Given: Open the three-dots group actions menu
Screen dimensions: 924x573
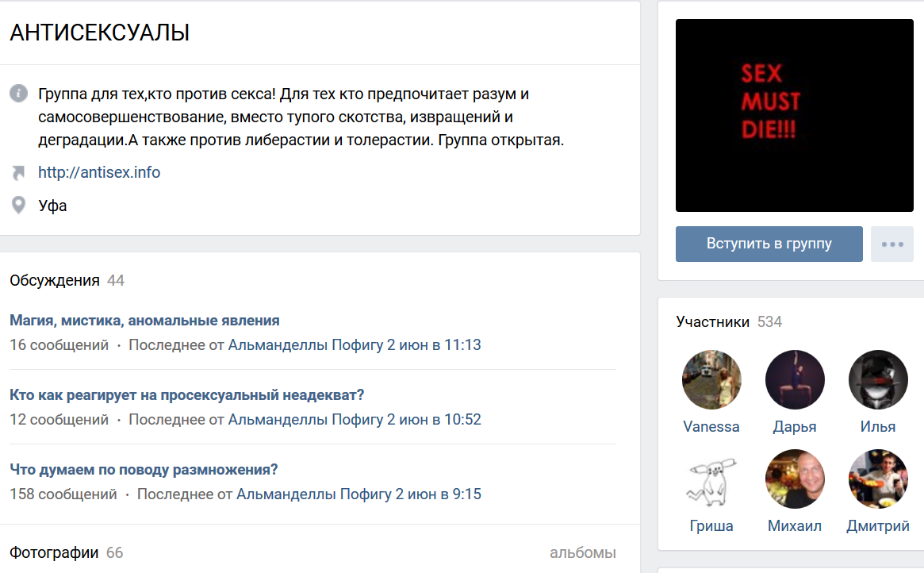Looking at the screenshot, I should tap(892, 244).
